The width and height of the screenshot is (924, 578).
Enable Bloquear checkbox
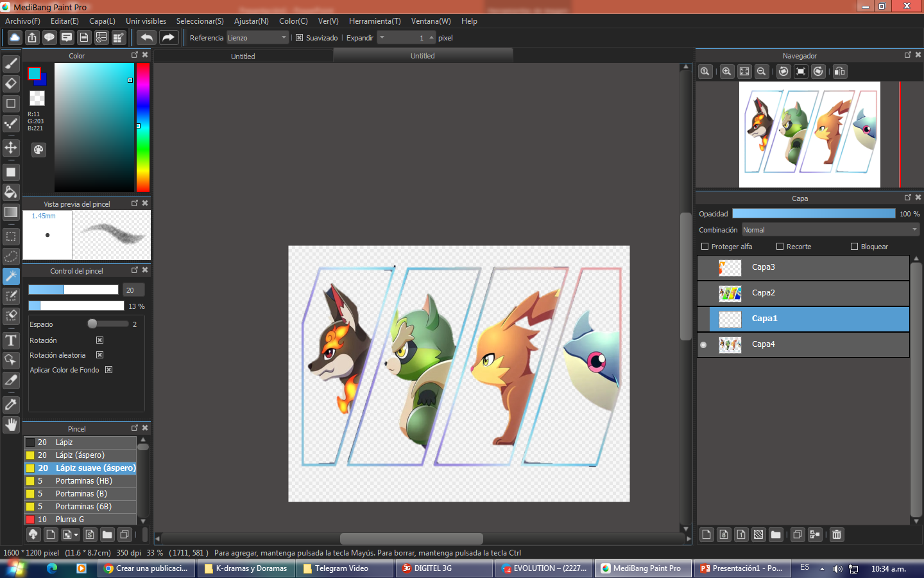pyautogui.click(x=854, y=247)
